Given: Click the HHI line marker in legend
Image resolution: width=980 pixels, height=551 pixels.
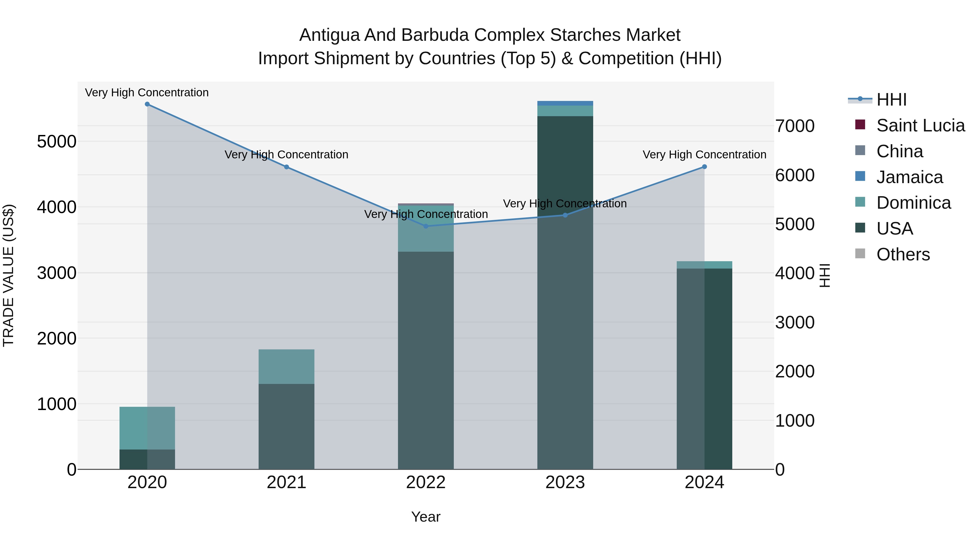Looking at the screenshot, I should pyautogui.click(x=860, y=99).
